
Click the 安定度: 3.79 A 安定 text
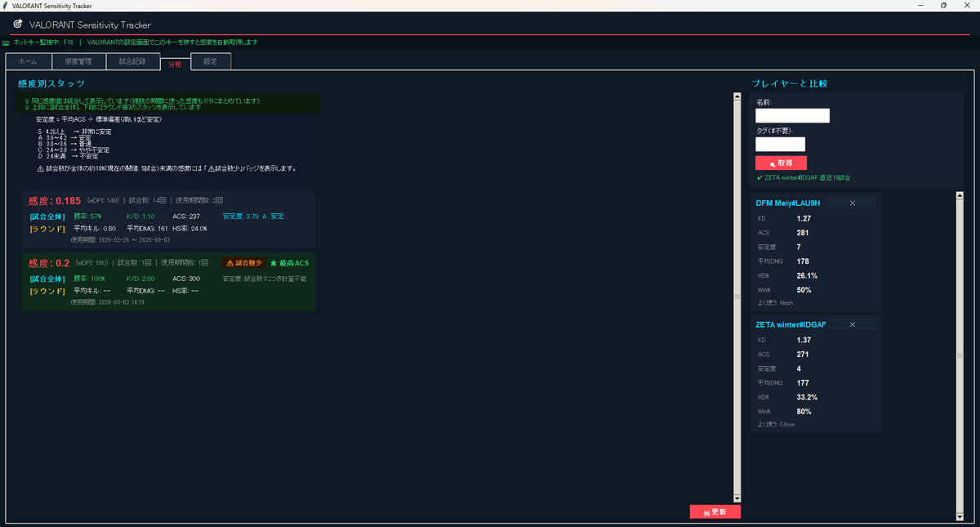coord(253,217)
